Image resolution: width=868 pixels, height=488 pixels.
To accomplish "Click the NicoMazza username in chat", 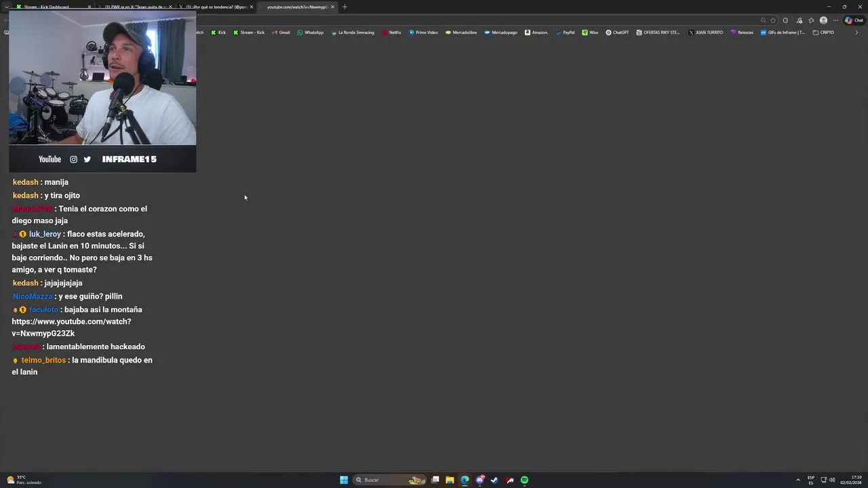I will click(x=33, y=297).
